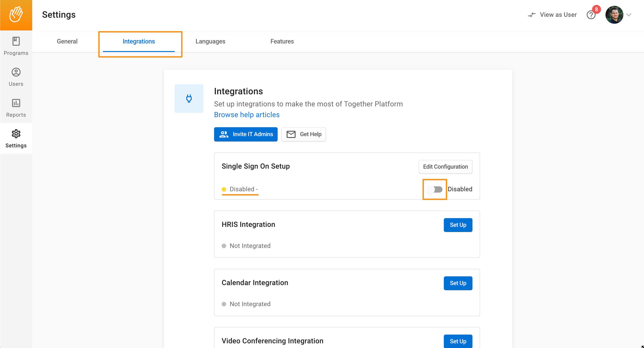Image resolution: width=644 pixels, height=348 pixels.
Task: Open Browse help articles link
Action: pyautogui.click(x=247, y=115)
